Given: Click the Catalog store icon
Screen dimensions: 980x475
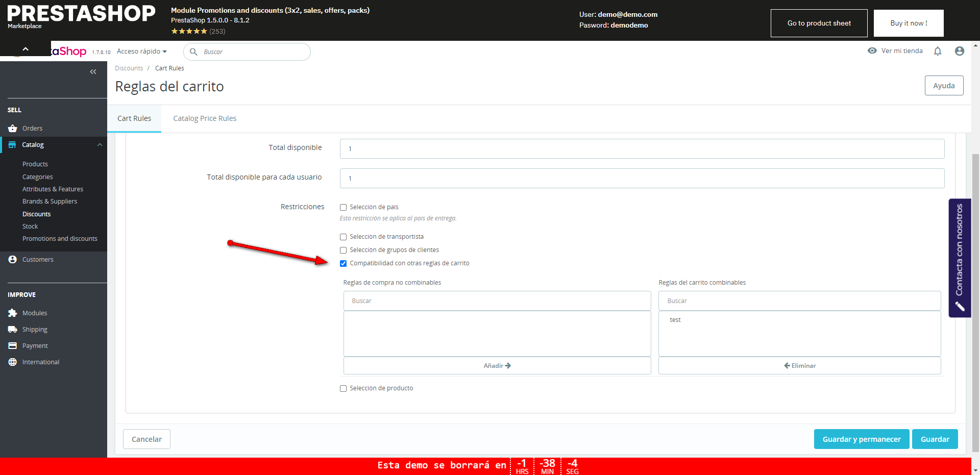Looking at the screenshot, I should coord(12,145).
